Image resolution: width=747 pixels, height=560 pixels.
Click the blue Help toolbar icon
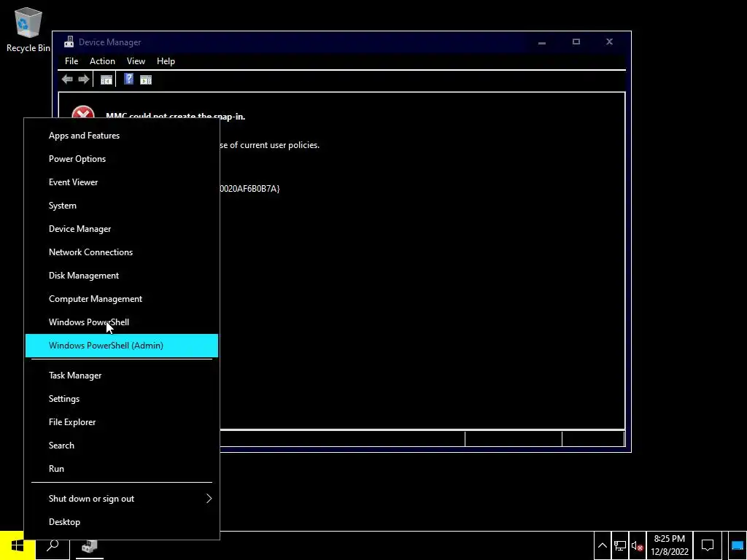tap(128, 79)
